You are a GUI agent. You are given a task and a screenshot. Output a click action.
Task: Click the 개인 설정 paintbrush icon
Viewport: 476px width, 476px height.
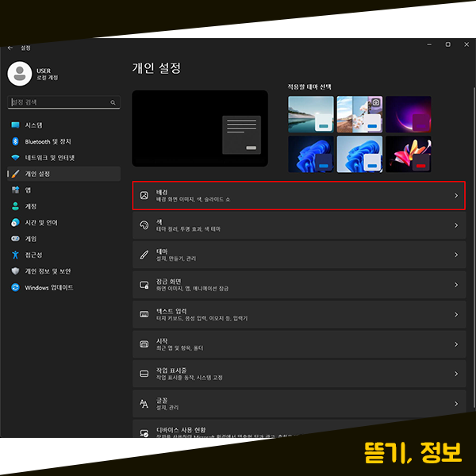coord(15,174)
